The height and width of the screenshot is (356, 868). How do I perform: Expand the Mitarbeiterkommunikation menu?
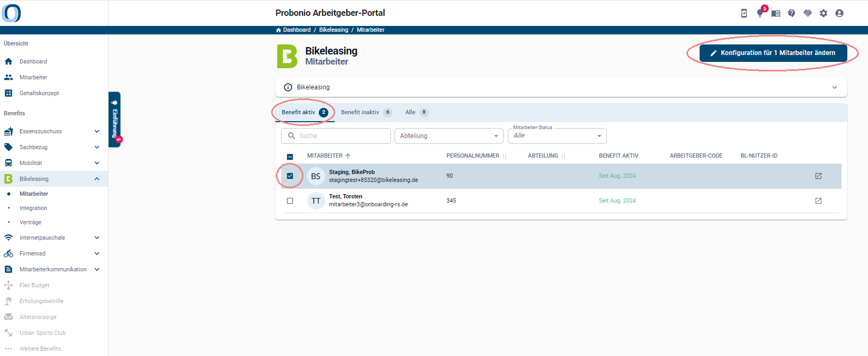pos(97,269)
